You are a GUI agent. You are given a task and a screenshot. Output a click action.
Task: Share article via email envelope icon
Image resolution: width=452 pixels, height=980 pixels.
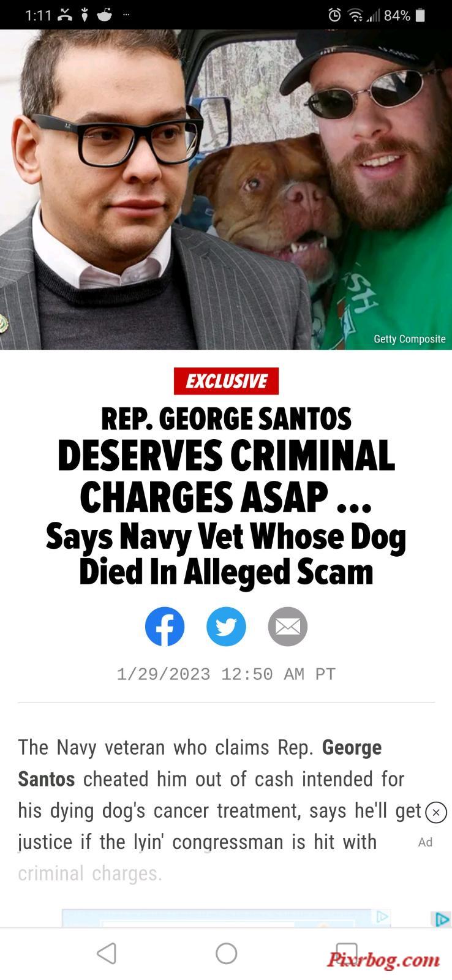287,627
